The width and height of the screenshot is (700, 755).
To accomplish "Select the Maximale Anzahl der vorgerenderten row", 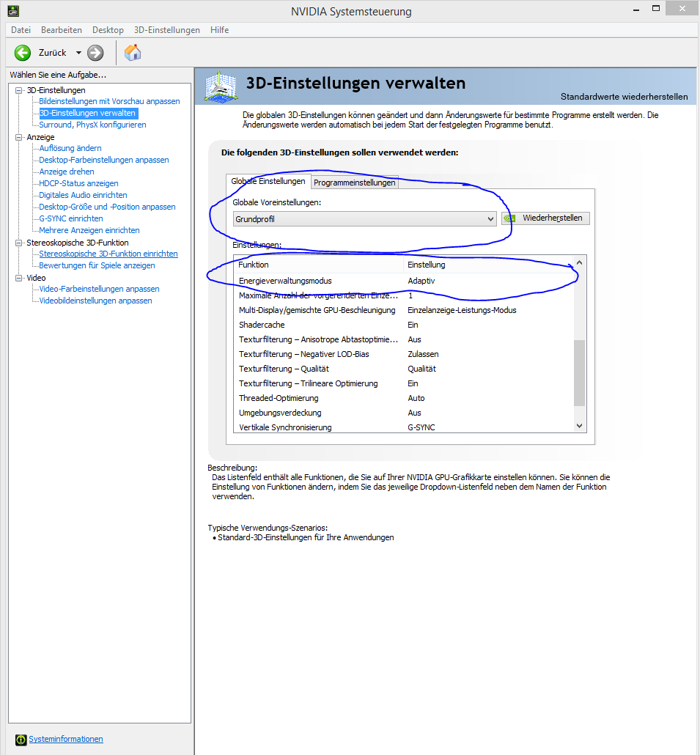I will (x=403, y=295).
